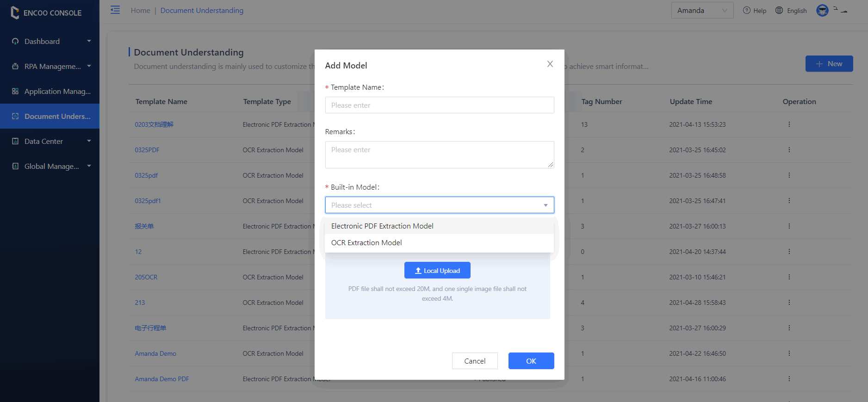Choose OCR Extraction Model option

click(440, 242)
